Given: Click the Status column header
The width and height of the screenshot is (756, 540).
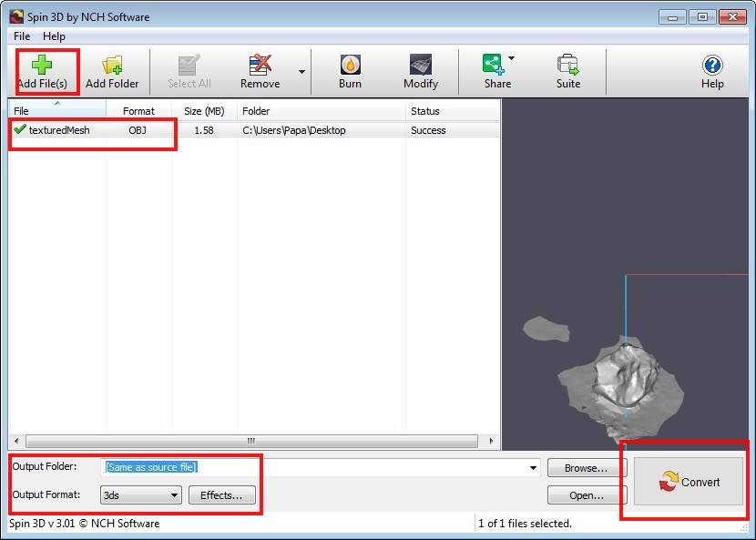Looking at the screenshot, I should (453, 110).
